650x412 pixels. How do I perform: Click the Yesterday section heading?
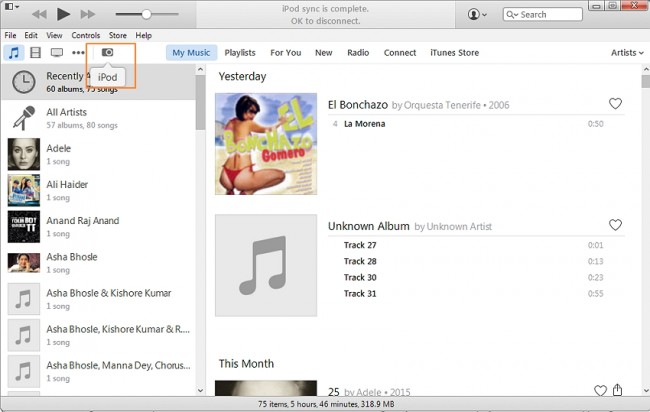click(242, 77)
